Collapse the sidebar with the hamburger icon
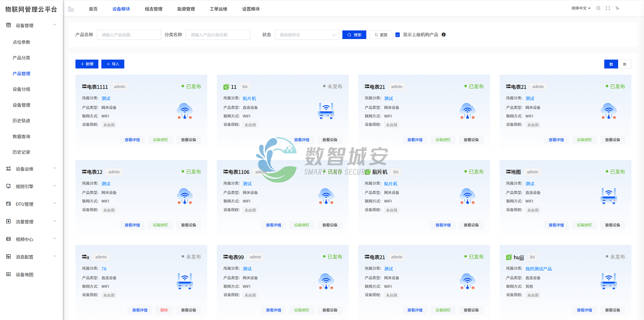This screenshot has width=644, height=320. click(71, 9)
